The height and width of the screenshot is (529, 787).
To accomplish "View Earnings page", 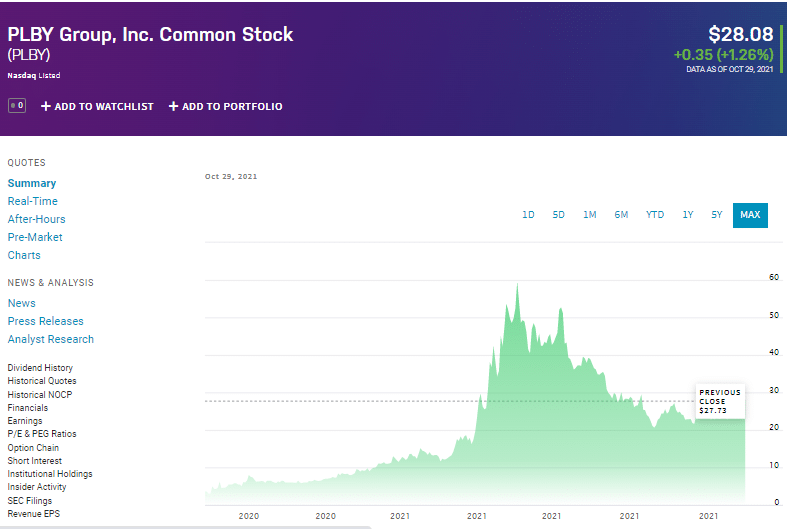I will pos(25,421).
